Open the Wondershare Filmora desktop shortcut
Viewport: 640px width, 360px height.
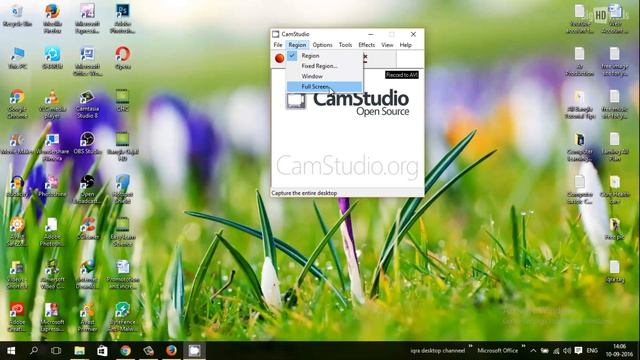52,146
